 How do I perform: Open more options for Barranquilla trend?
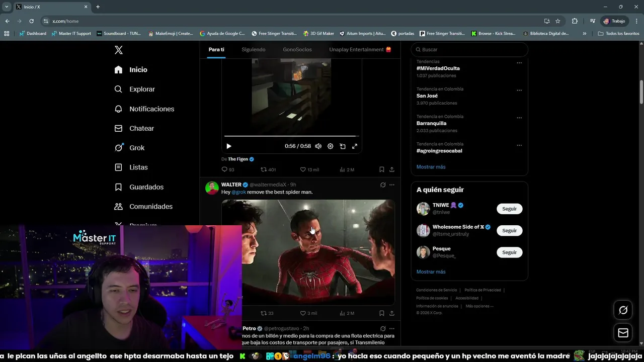[x=519, y=118]
